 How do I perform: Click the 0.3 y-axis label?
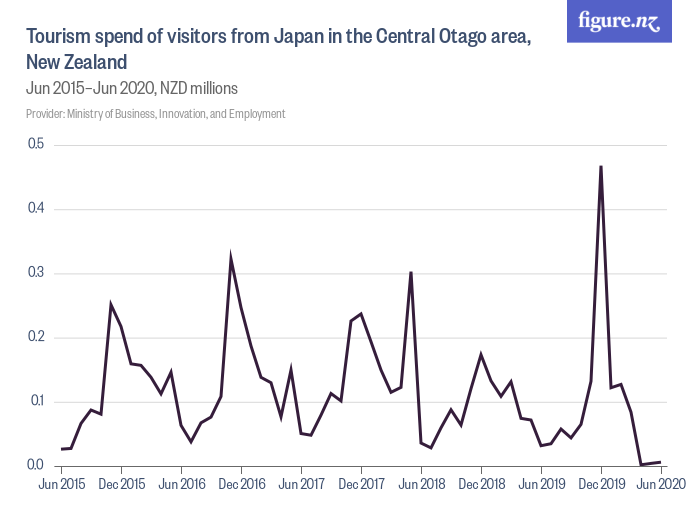[37, 273]
